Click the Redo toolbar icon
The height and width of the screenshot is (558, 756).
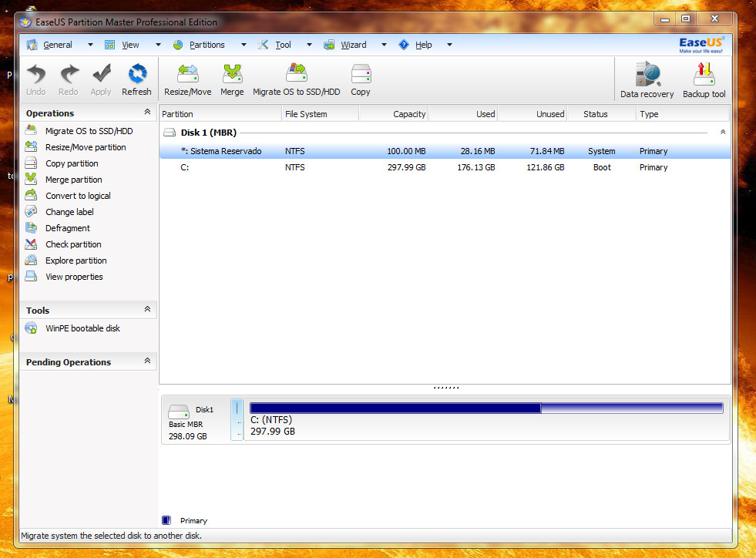point(69,74)
